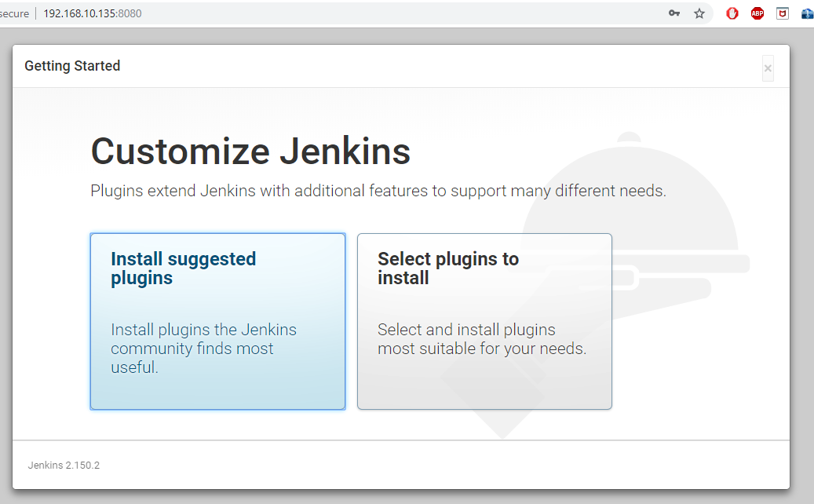Close the Getting Started dialog

coord(768,68)
